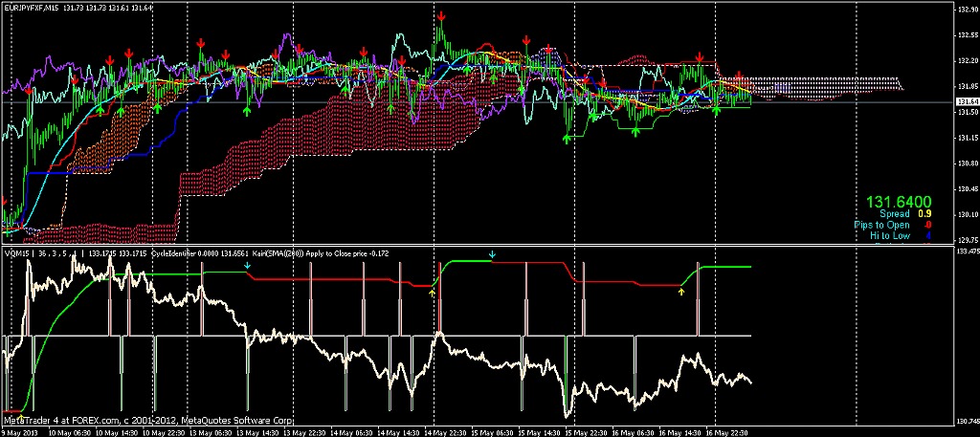Click the rightmost yellow up arrow in the indicator subwindow

681,291
